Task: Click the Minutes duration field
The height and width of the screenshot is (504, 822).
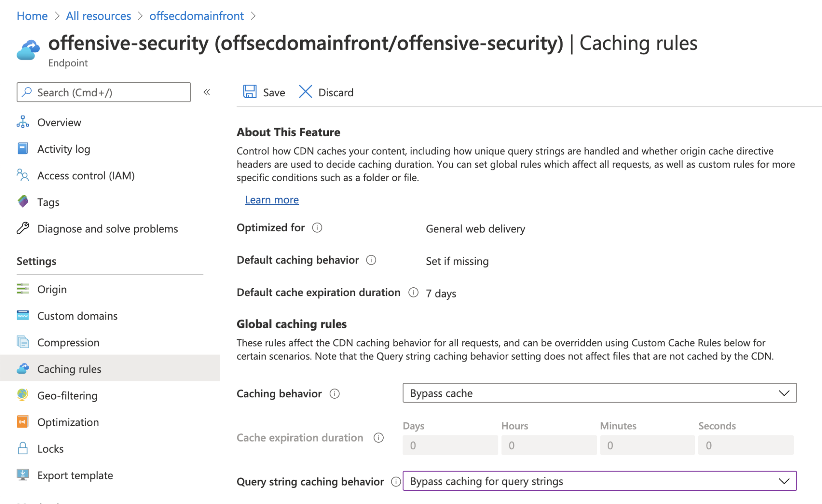Action: point(647,445)
